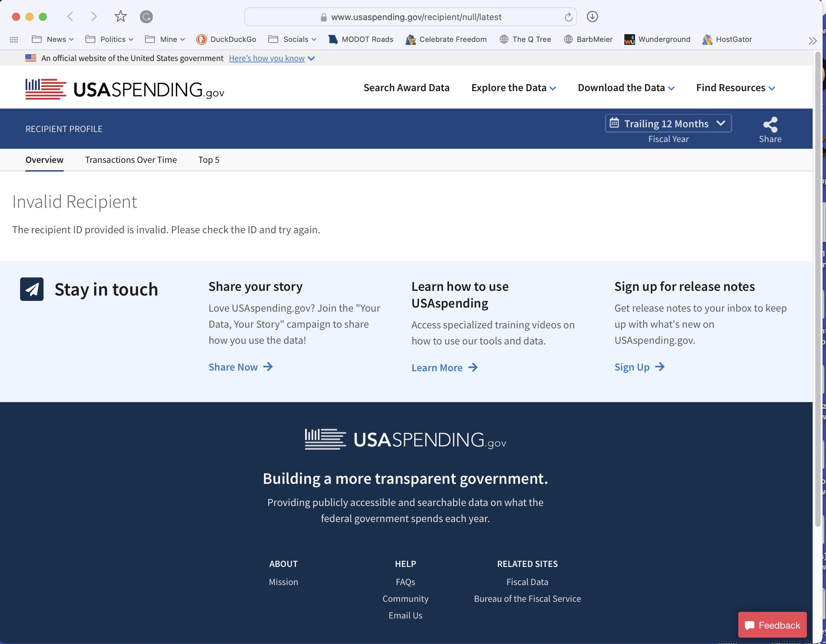Image resolution: width=826 pixels, height=644 pixels.
Task: Click the Here's how you know link
Action: tap(267, 58)
